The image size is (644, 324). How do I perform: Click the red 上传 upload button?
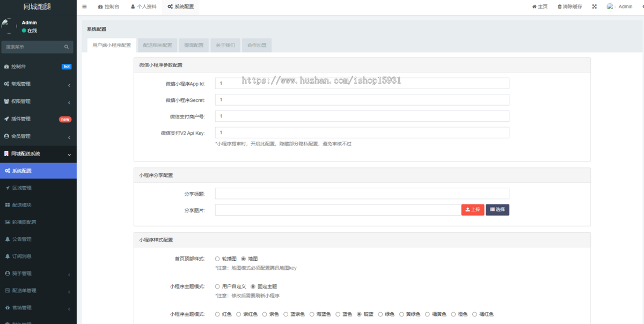[x=473, y=210]
